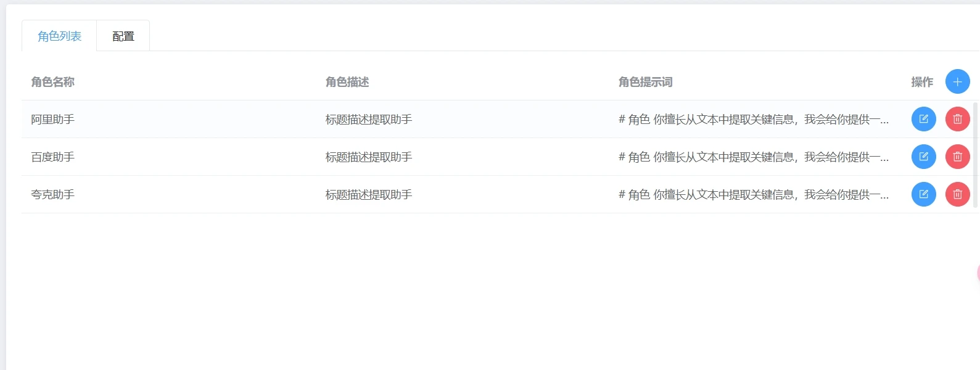The width and height of the screenshot is (980, 370).
Task: Delete the 百度助手 role
Action: point(957,157)
